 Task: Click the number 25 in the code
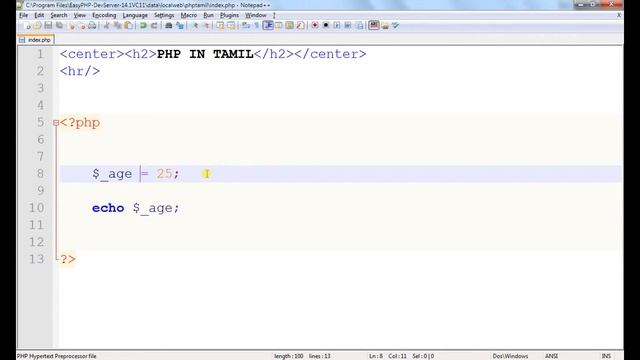164,173
